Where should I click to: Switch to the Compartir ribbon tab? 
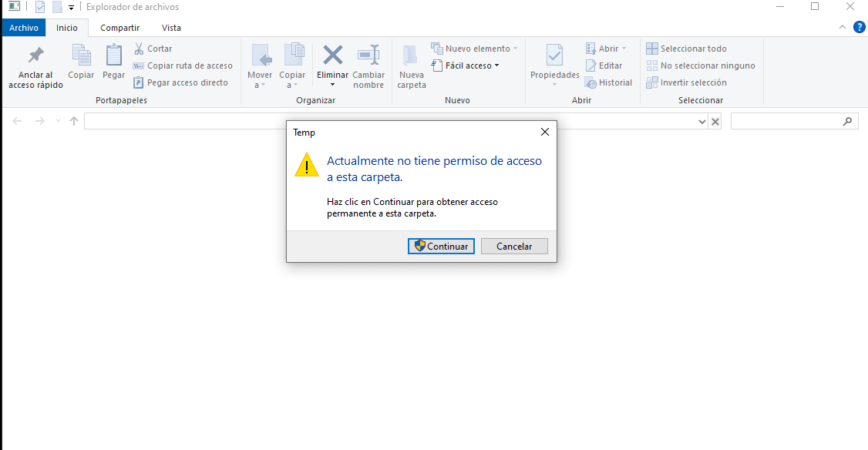point(120,28)
